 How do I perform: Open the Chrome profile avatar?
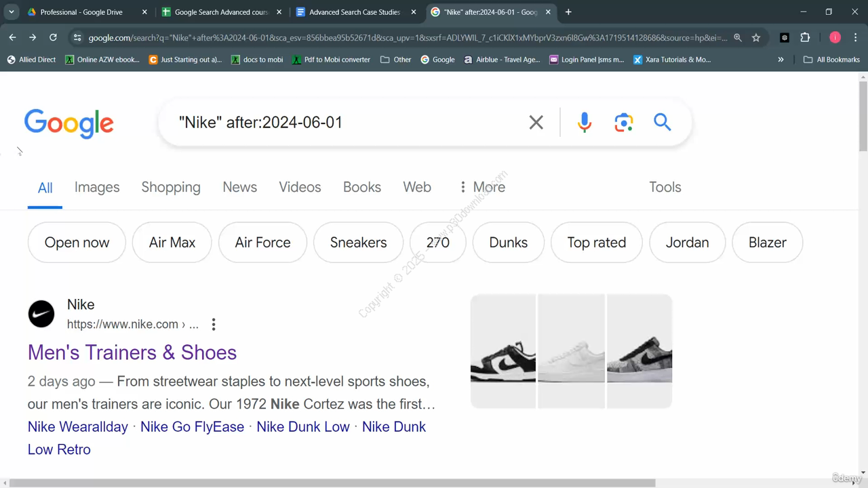[835, 38]
